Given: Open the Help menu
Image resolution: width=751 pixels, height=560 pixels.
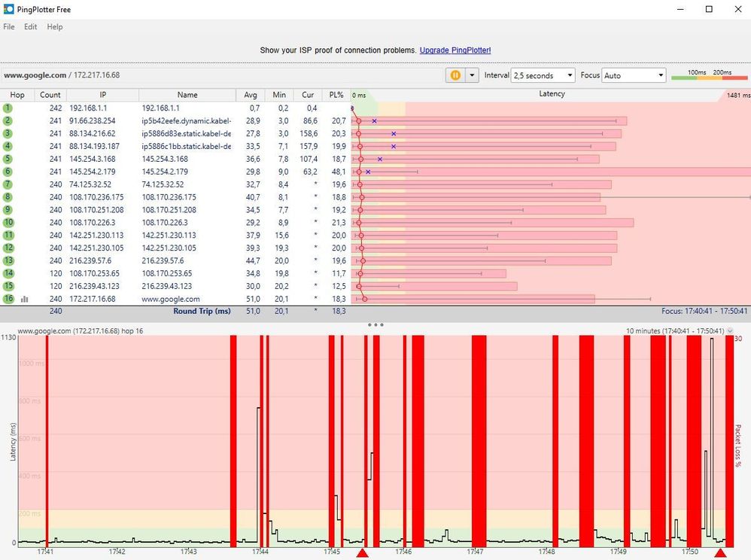Looking at the screenshot, I should point(55,27).
